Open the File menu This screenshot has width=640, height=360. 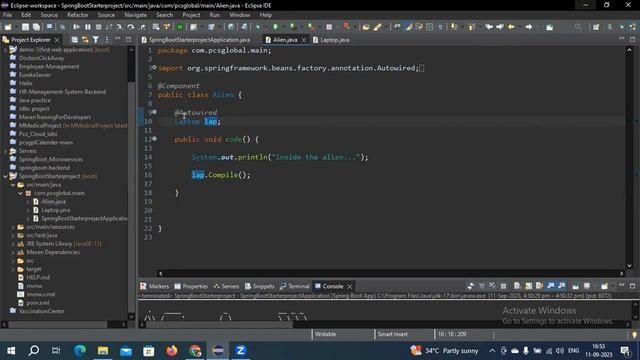point(7,15)
